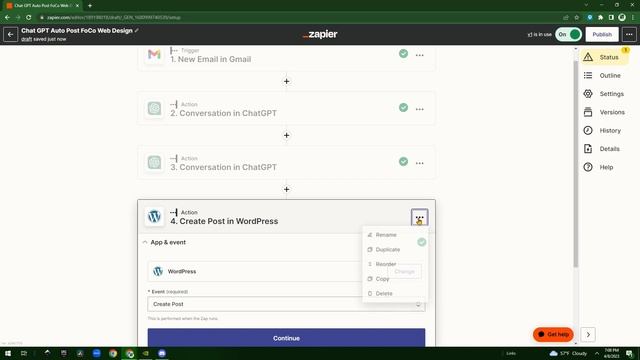
Task: Open the History panel
Action: click(604, 131)
